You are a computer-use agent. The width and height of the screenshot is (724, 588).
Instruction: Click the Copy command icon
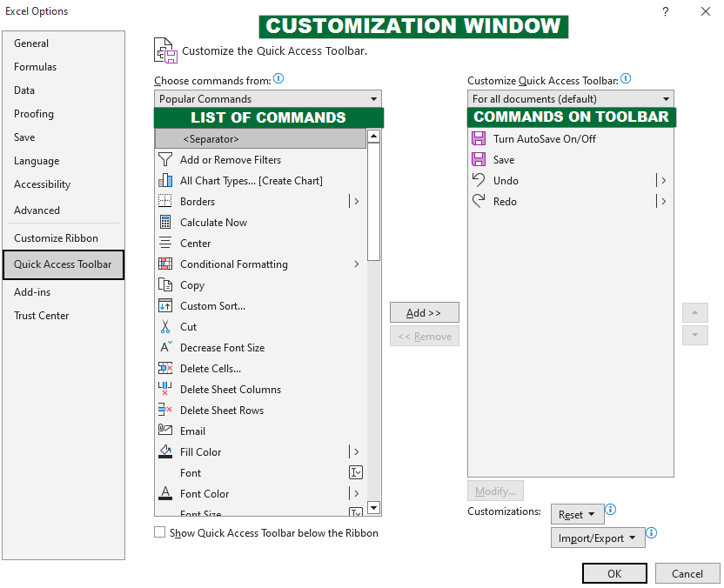coord(164,284)
